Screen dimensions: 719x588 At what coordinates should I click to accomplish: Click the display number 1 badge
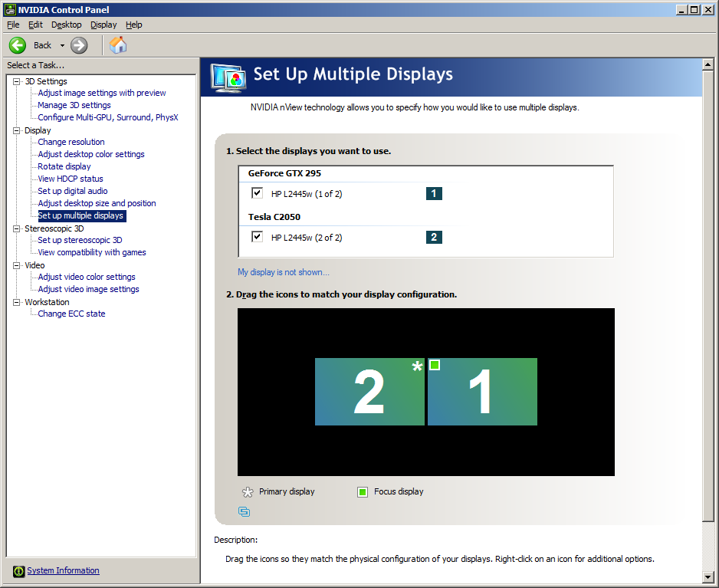click(434, 193)
